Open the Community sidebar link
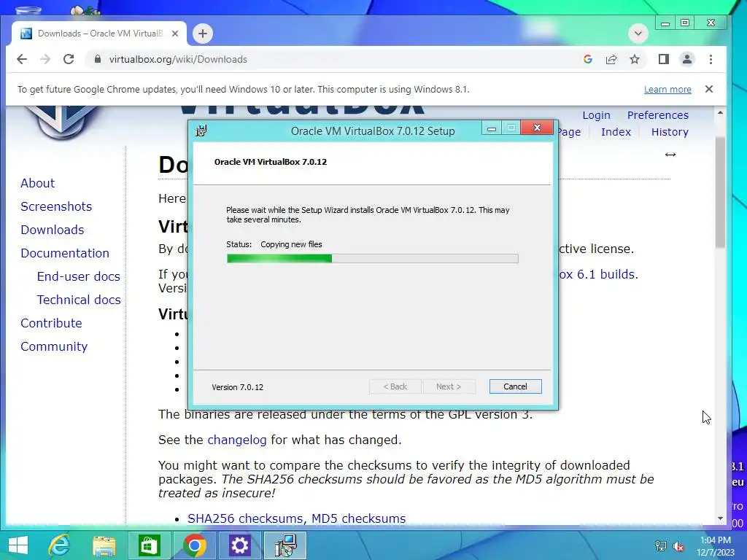The width and height of the screenshot is (747, 560). [x=54, y=346]
